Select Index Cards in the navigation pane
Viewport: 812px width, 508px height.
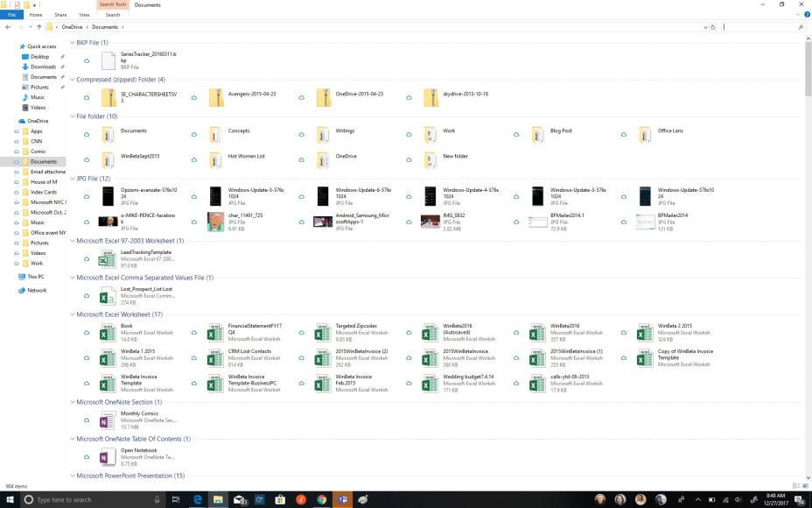pyautogui.click(x=44, y=192)
